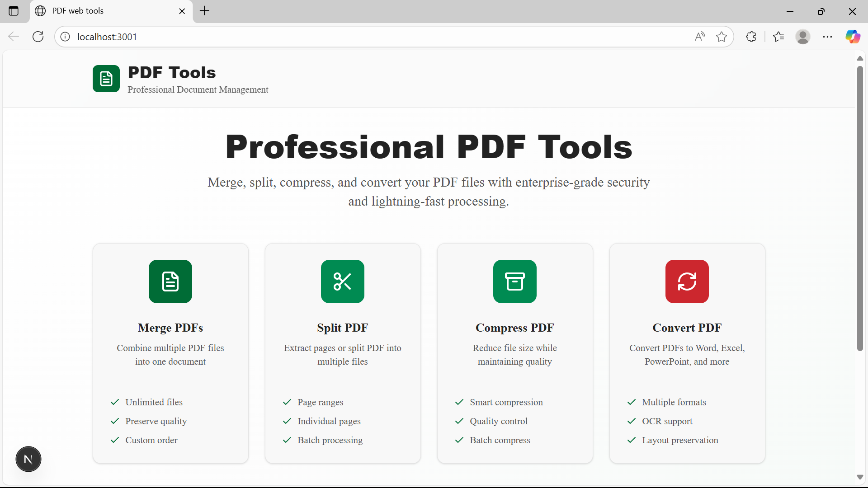
Task: Reload the page with the refresh button
Action: [38, 37]
